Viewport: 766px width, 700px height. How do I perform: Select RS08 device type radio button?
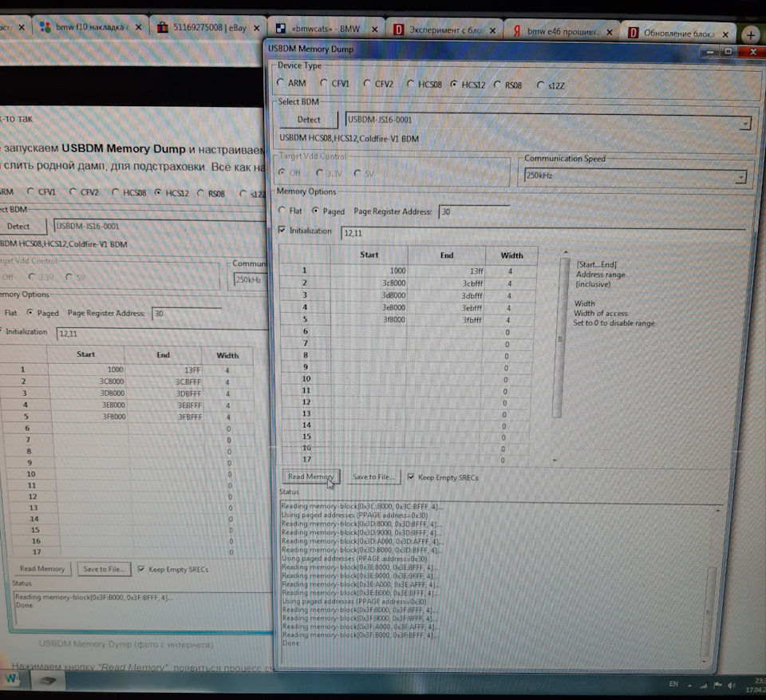click(497, 85)
